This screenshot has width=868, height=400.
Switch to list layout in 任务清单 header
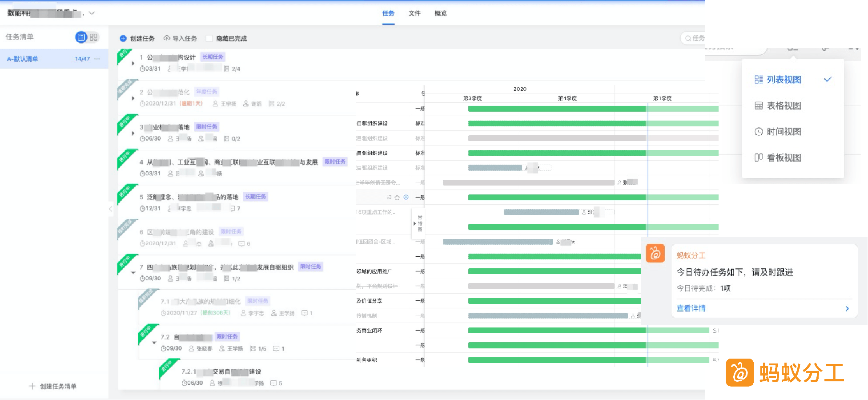click(81, 37)
